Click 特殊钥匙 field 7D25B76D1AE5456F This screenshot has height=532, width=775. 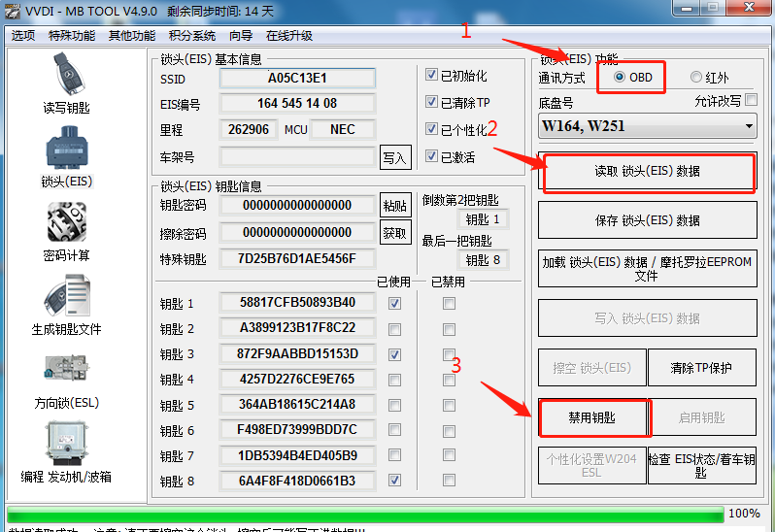click(297, 259)
